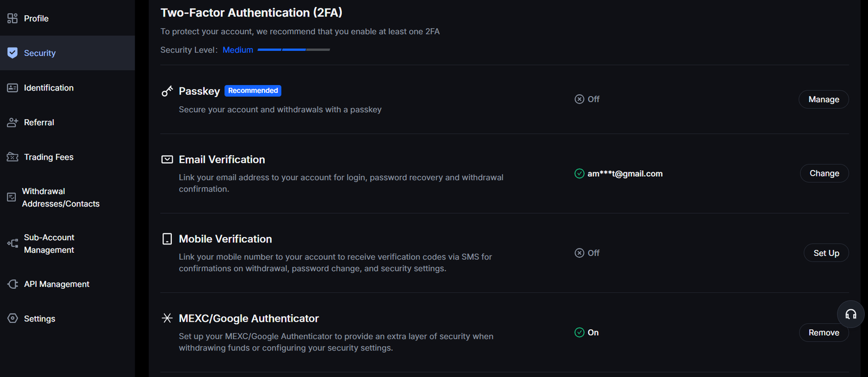
Task: Click the Passkey key icon
Action: tap(167, 91)
